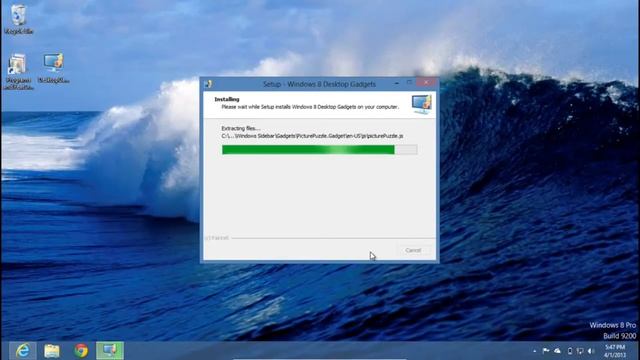
Task: Open Internet Explorer from the taskbar
Action: [23, 351]
